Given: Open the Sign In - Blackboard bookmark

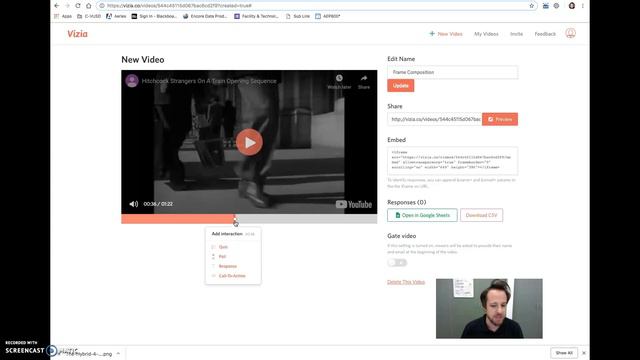Looking at the screenshot, I should [x=154, y=16].
